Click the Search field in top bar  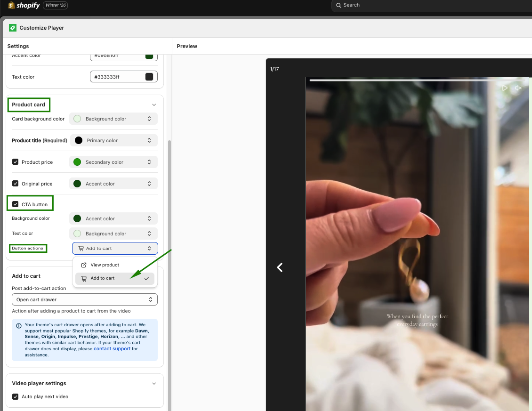(432, 5)
